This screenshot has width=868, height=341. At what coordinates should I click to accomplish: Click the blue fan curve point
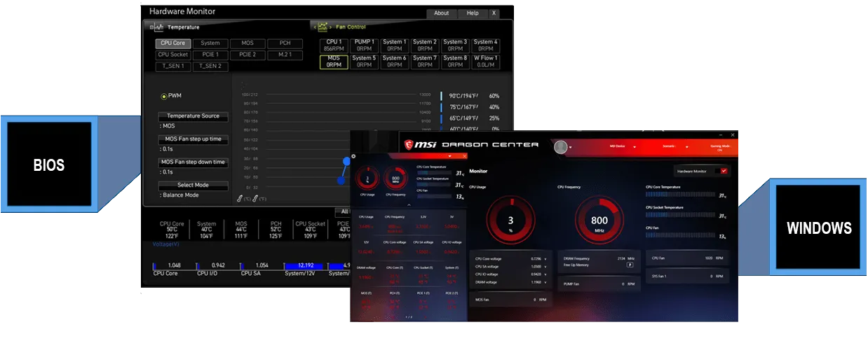pyautogui.click(x=346, y=160)
